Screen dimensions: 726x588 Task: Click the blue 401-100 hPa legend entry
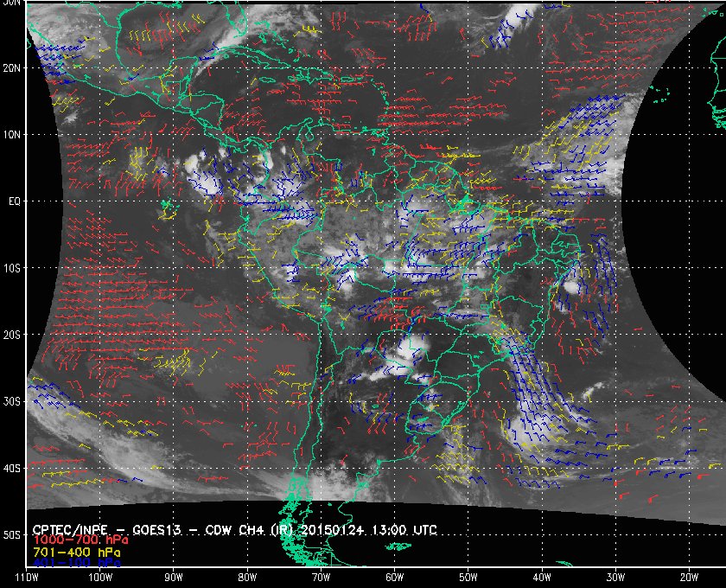[76, 563]
